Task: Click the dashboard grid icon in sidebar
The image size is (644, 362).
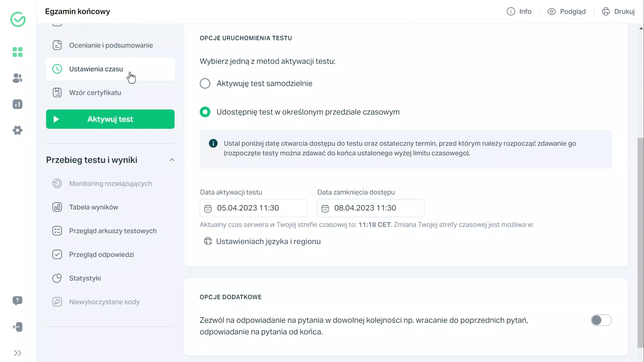Action: coord(18,52)
